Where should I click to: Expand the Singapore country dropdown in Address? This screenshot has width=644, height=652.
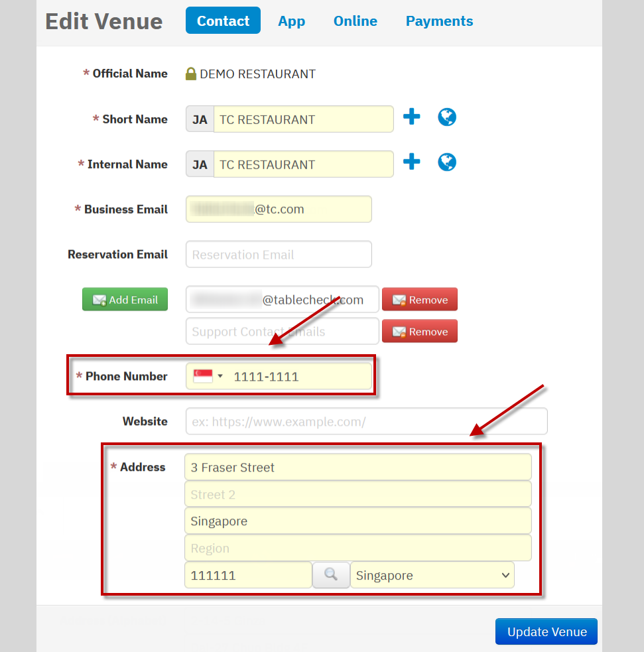point(432,575)
